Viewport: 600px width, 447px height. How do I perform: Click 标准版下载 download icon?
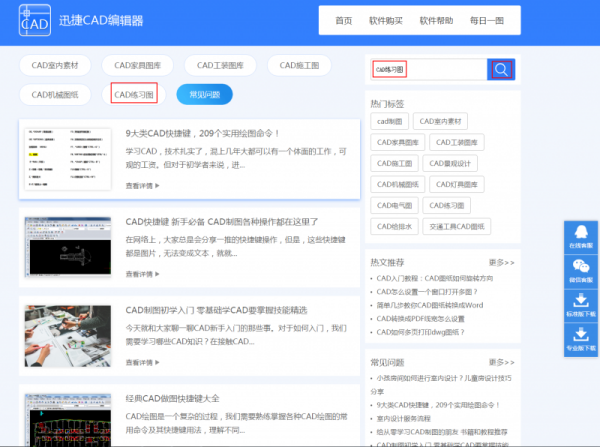(x=580, y=305)
